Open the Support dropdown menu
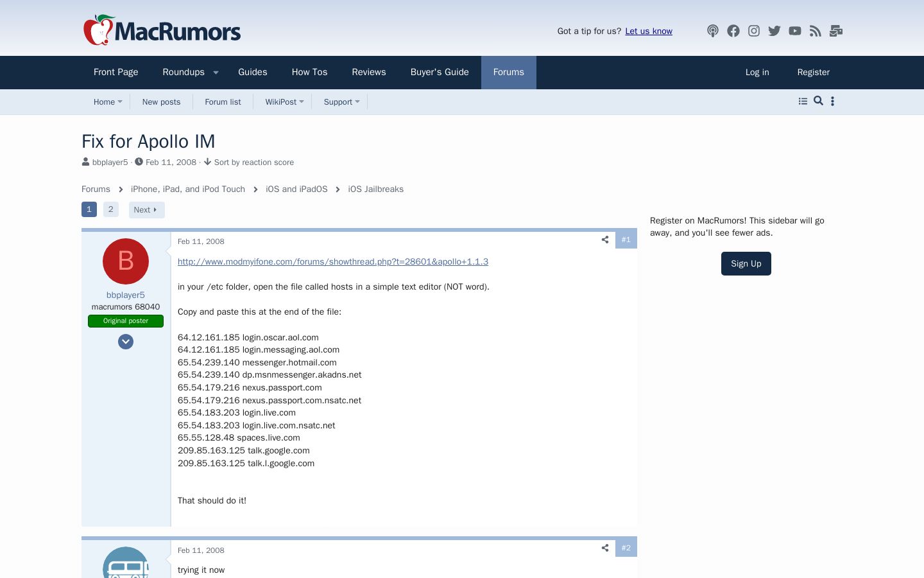The width and height of the screenshot is (924, 578). coord(357,101)
